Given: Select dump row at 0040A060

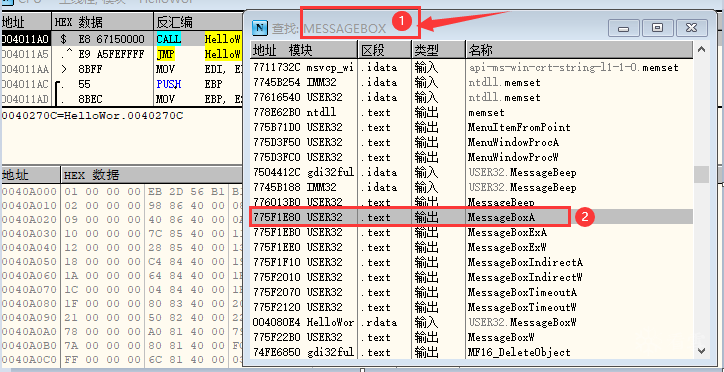Looking at the screenshot, I should coord(121,276).
